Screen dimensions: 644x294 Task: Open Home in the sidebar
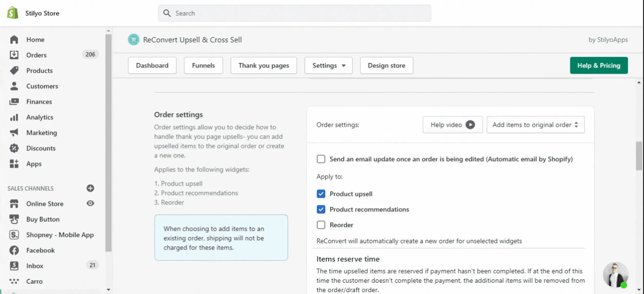click(35, 40)
